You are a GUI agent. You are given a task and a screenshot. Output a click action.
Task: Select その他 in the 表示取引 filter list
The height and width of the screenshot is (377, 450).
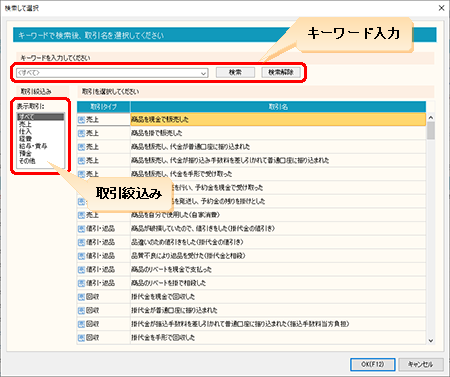(x=40, y=161)
